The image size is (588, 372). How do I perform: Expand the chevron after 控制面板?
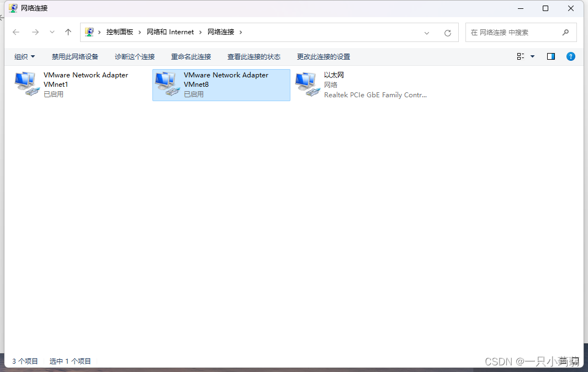(x=140, y=32)
